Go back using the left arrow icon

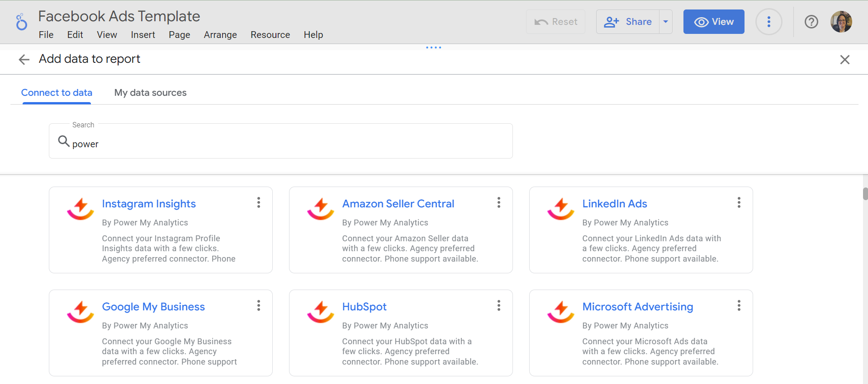pyautogui.click(x=24, y=60)
